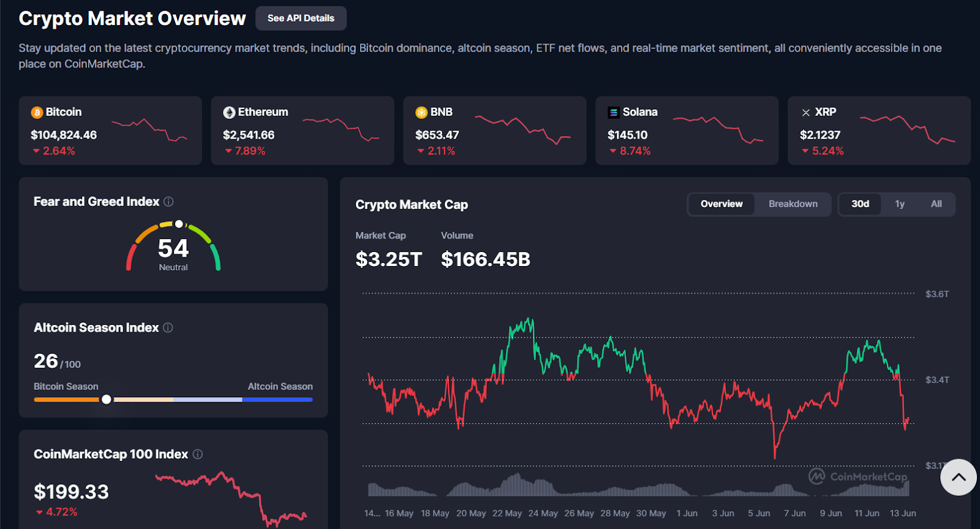Open Fear and Greed Index info icon
980x529 pixels.
click(168, 202)
